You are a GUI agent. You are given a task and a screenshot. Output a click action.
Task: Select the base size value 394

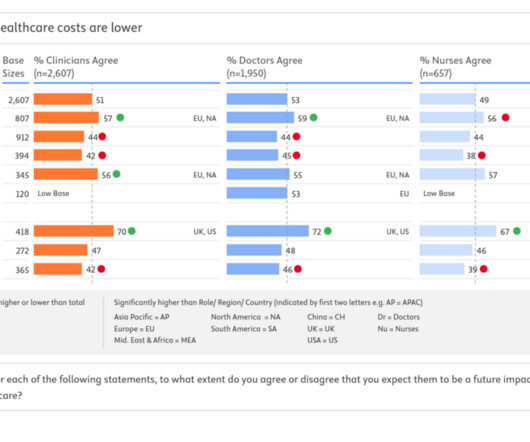(x=22, y=156)
